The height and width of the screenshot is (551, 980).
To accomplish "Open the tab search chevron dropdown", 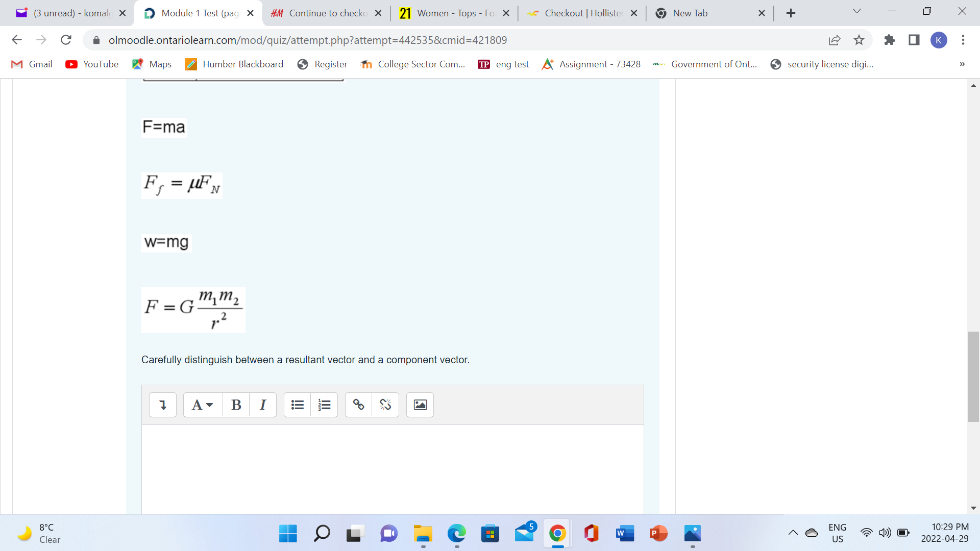I will tap(857, 12).
